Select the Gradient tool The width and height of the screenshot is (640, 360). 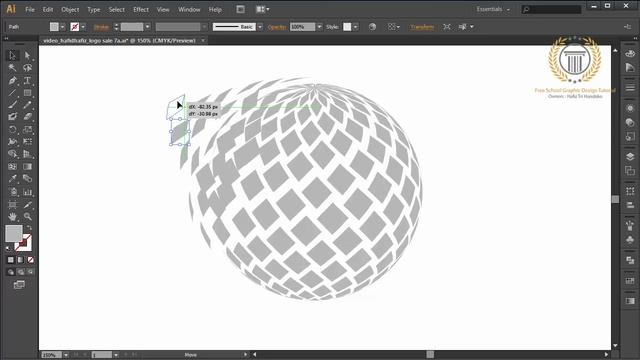[x=27, y=167]
